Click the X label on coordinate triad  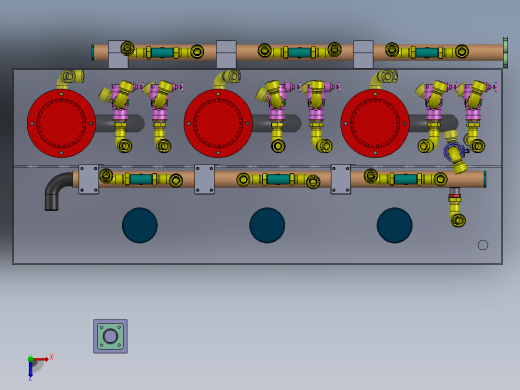point(51,357)
